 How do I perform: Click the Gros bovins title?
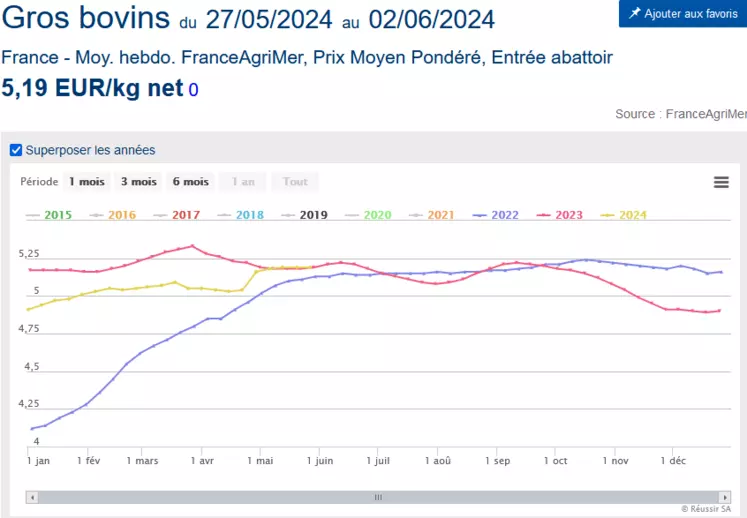click(86, 18)
